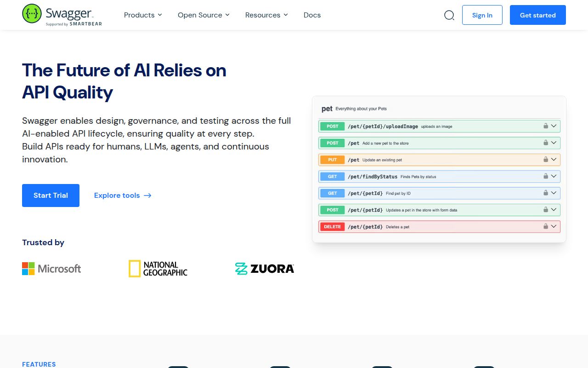The image size is (588, 368).
Task: Expand the 'Updates a pet in the store' chevron
Action: click(554, 210)
